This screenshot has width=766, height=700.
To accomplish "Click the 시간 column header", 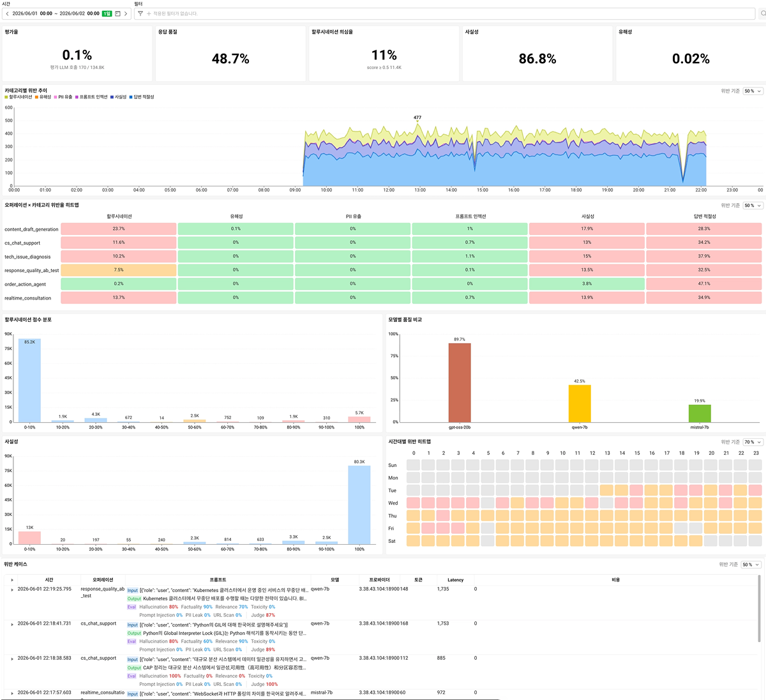I will point(49,580).
